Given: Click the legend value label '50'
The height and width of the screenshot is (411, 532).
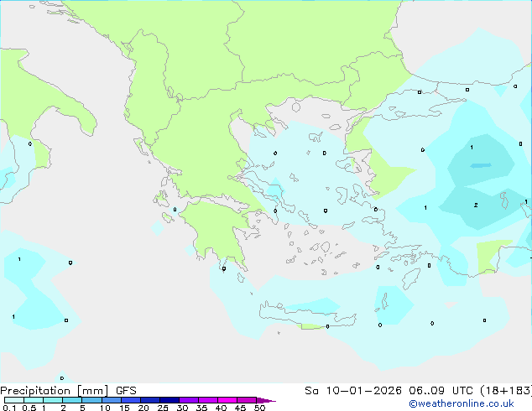Looking at the screenshot, I should (259, 408).
